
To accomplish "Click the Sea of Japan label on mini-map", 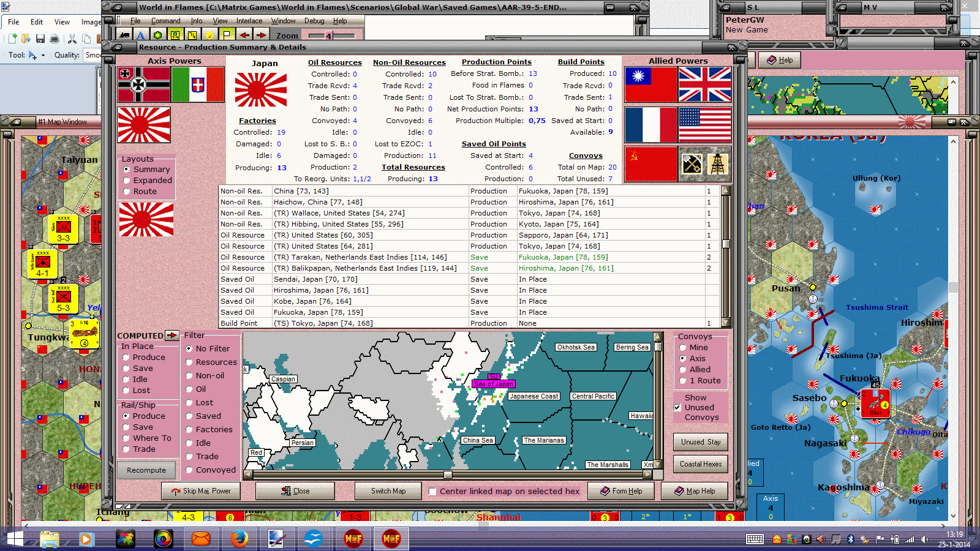I will click(x=494, y=384).
